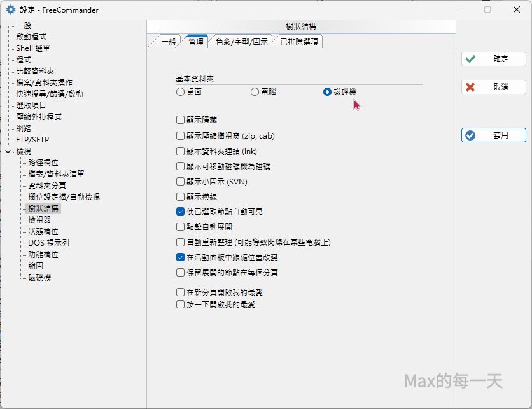Enable 顯示壓縮檔視窗 (zip, cab) checkbox
532x409 pixels.
[181, 136]
